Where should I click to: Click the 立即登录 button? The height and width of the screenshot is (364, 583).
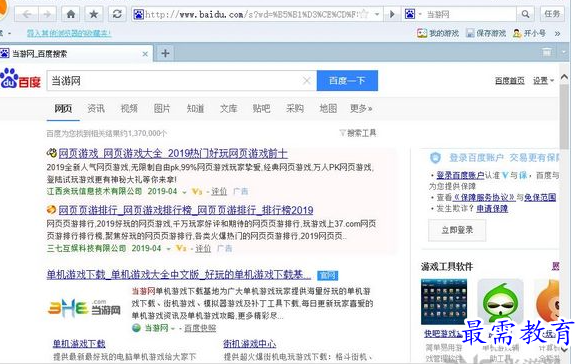(457, 230)
